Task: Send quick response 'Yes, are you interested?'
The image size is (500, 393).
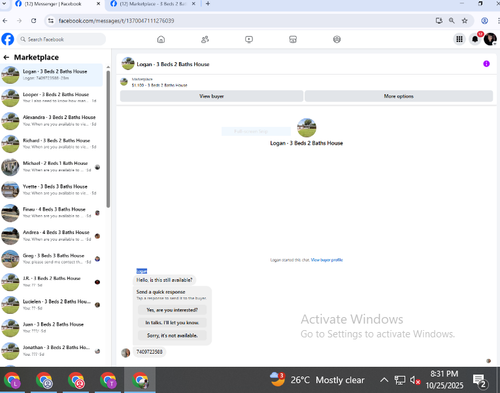Action: pos(172,310)
